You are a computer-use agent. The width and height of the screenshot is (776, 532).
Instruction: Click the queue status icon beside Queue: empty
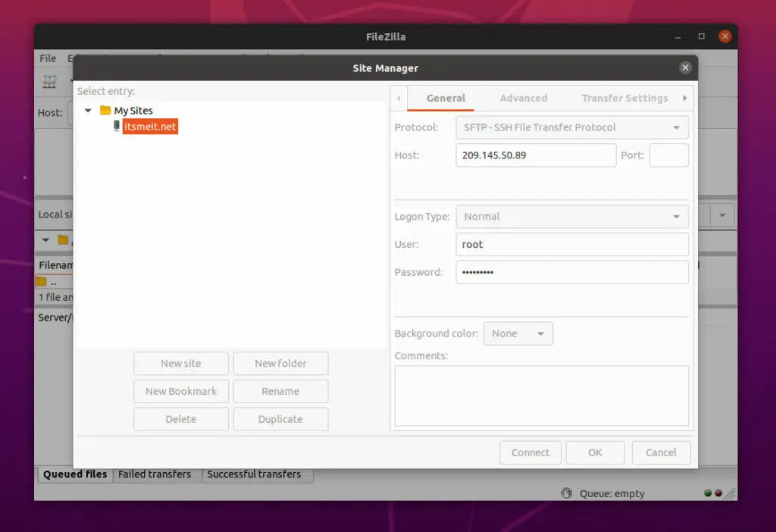click(x=566, y=493)
